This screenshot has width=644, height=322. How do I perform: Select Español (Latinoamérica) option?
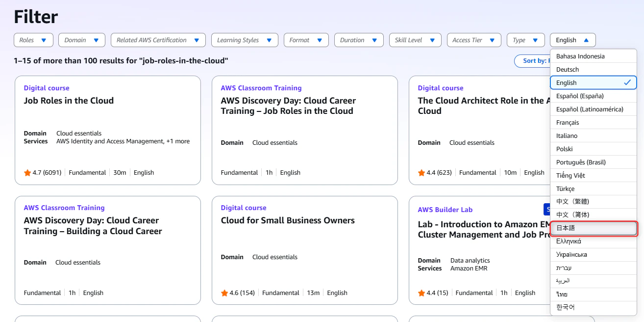pyautogui.click(x=594, y=109)
